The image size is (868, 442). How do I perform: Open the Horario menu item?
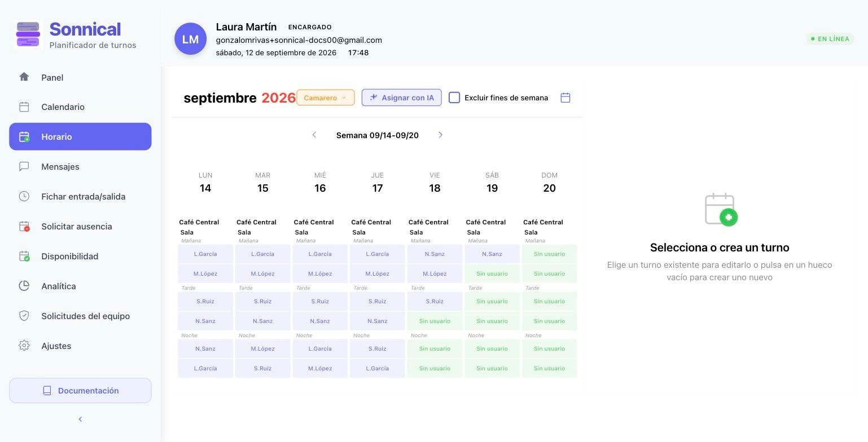80,136
